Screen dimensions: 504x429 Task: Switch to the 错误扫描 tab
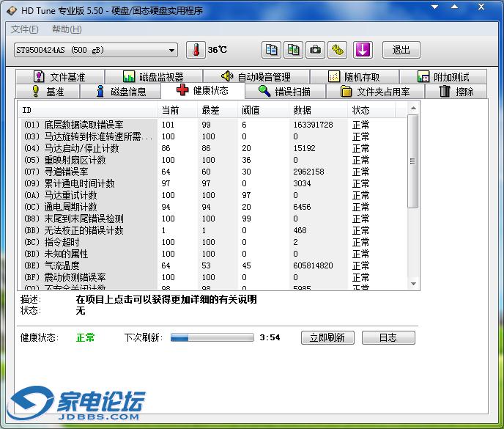(285, 92)
